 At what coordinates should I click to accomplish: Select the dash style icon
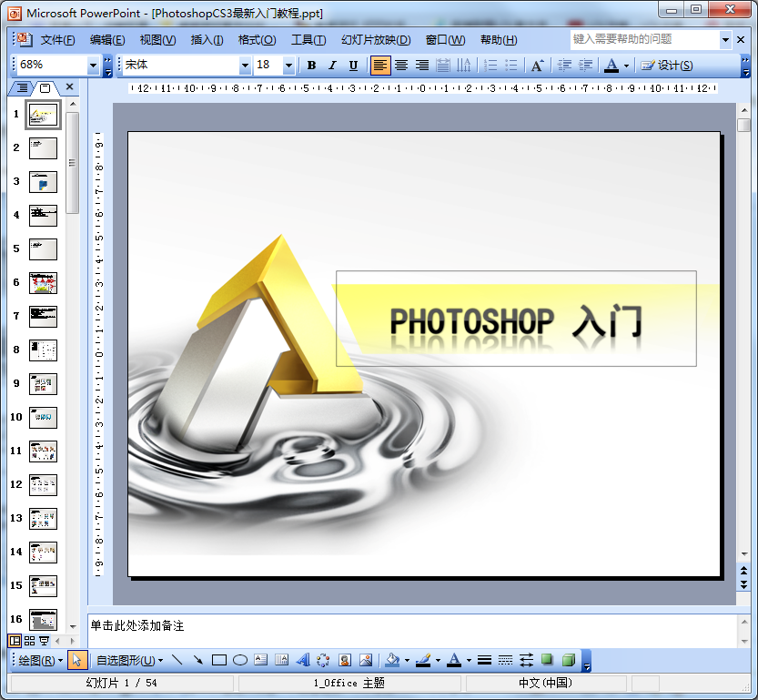click(x=505, y=660)
